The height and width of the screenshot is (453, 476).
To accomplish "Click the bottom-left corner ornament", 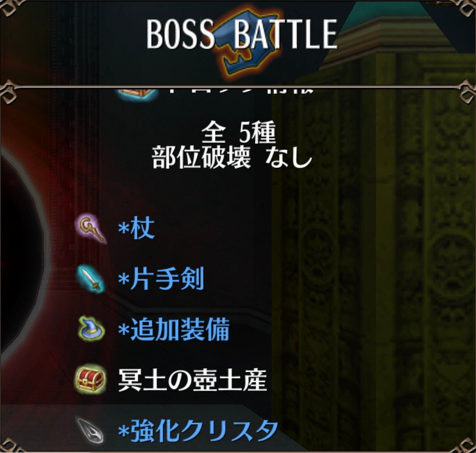I will point(9,445).
